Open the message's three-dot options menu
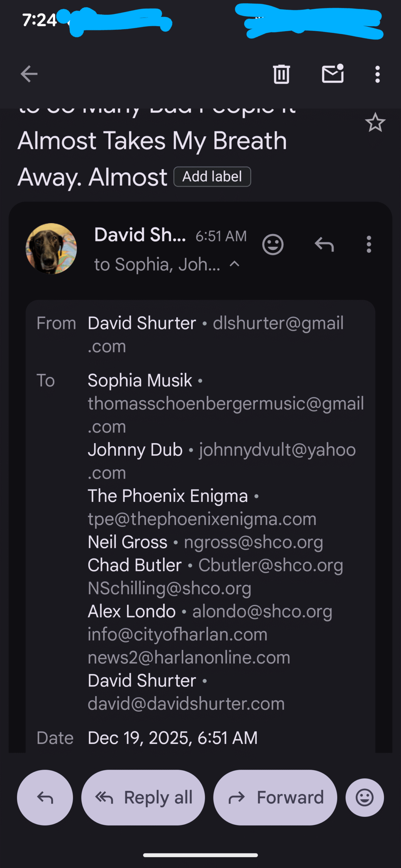The height and width of the screenshot is (868, 401). point(369,244)
